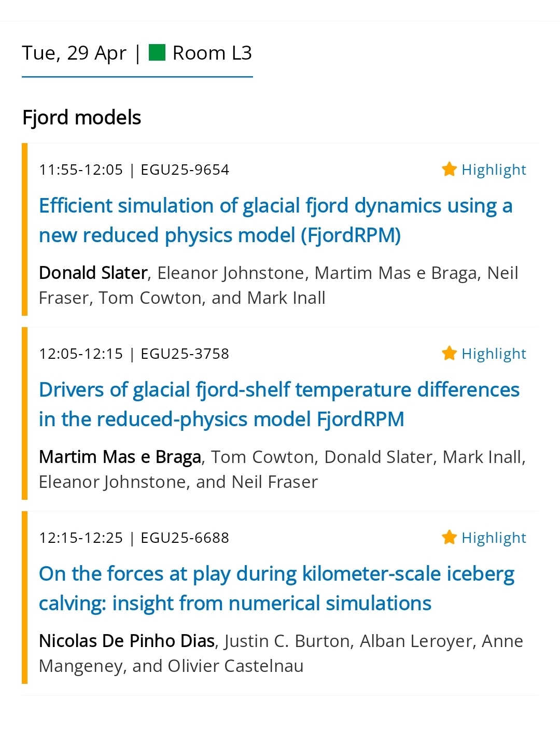This screenshot has height=744, width=560.
Task: Click the EGU25-6688 abstract ID
Action: (185, 538)
